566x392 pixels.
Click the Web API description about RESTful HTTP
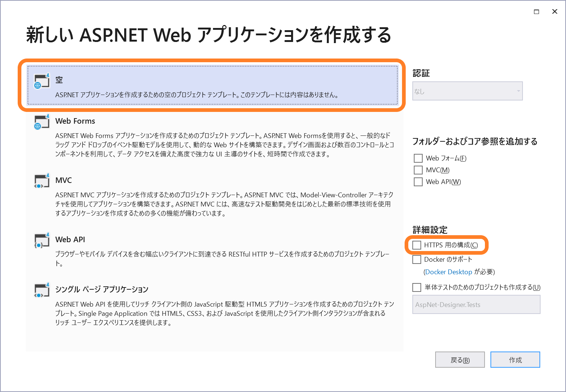[x=222, y=259]
